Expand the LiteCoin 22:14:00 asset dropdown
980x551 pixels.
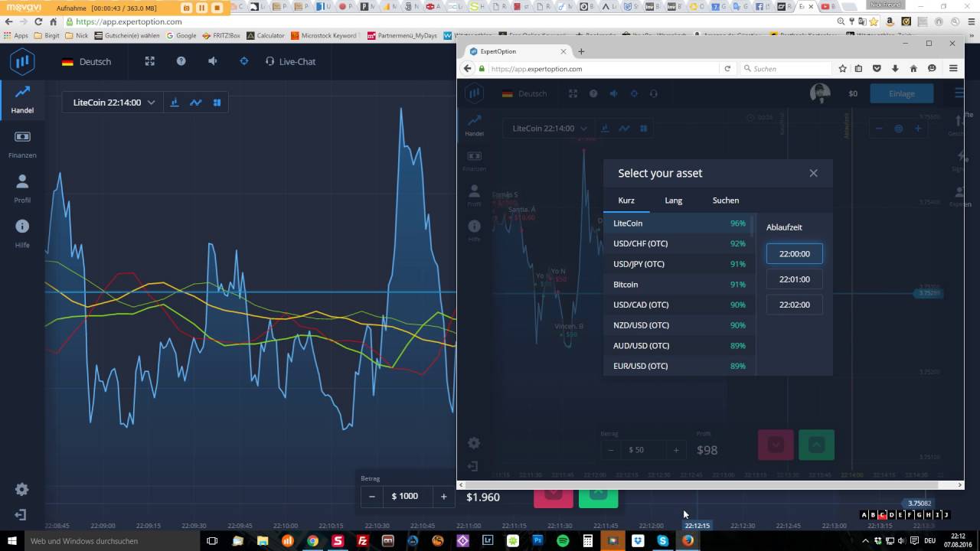[113, 103]
